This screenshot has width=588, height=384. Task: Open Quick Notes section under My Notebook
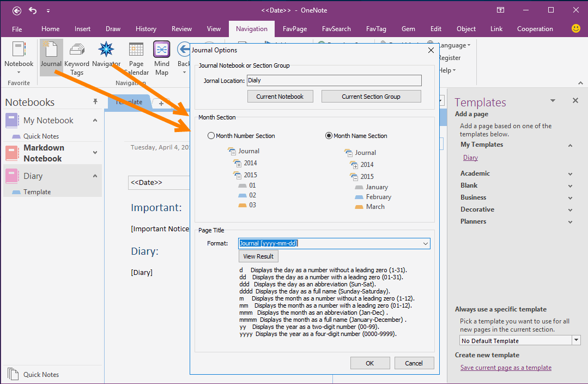pos(41,136)
